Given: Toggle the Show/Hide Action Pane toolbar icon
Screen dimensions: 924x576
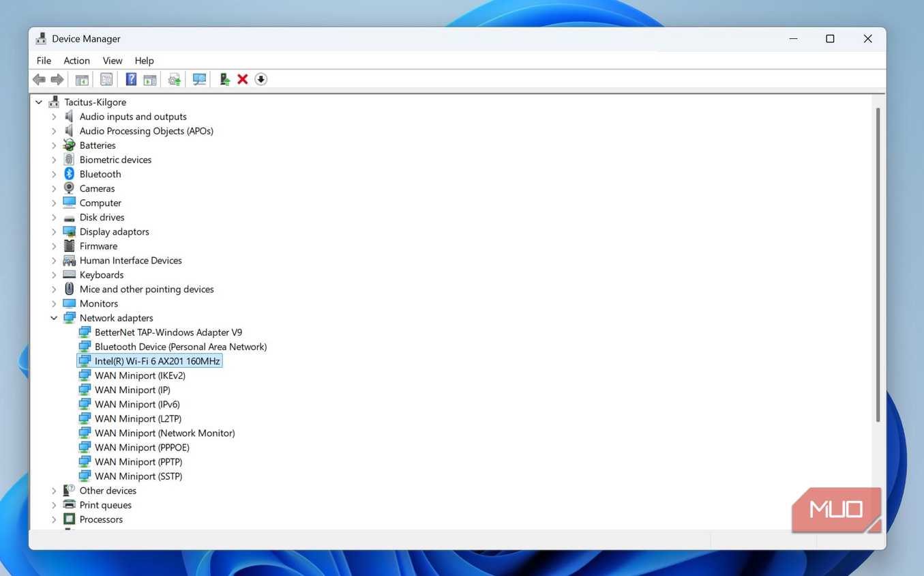Looking at the screenshot, I should pyautogui.click(x=150, y=80).
